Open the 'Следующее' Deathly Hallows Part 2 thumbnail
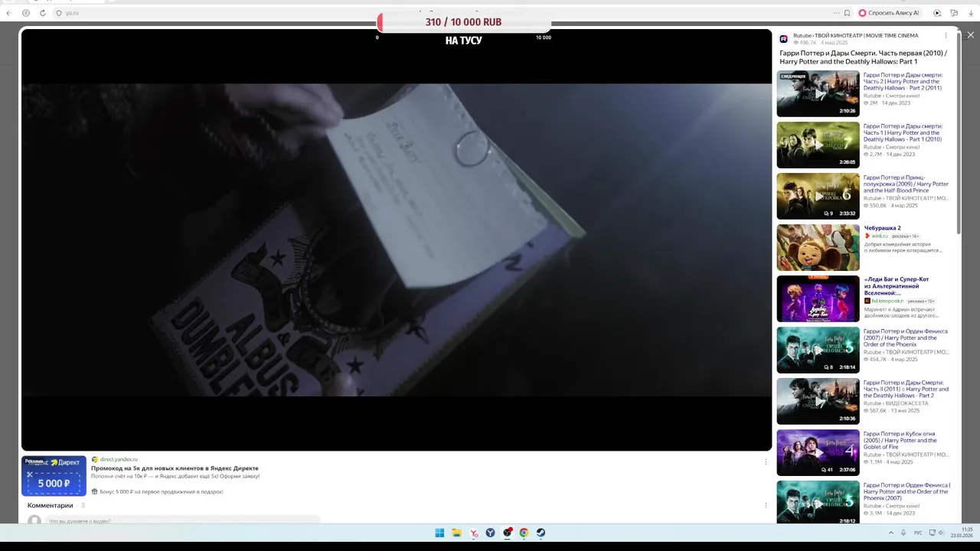Viewport: 980px width, 551px height. click(818, 93)
